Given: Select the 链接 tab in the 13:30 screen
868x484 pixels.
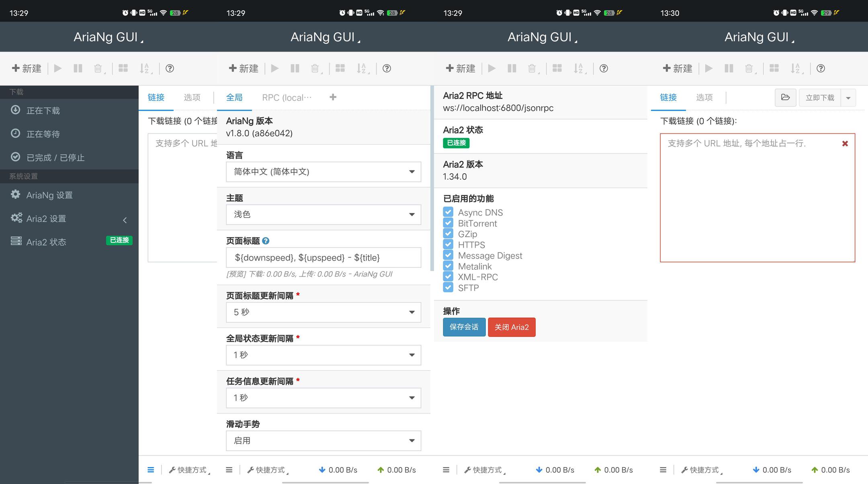Looking at the screenshot, I should click(x=668, y=97).
